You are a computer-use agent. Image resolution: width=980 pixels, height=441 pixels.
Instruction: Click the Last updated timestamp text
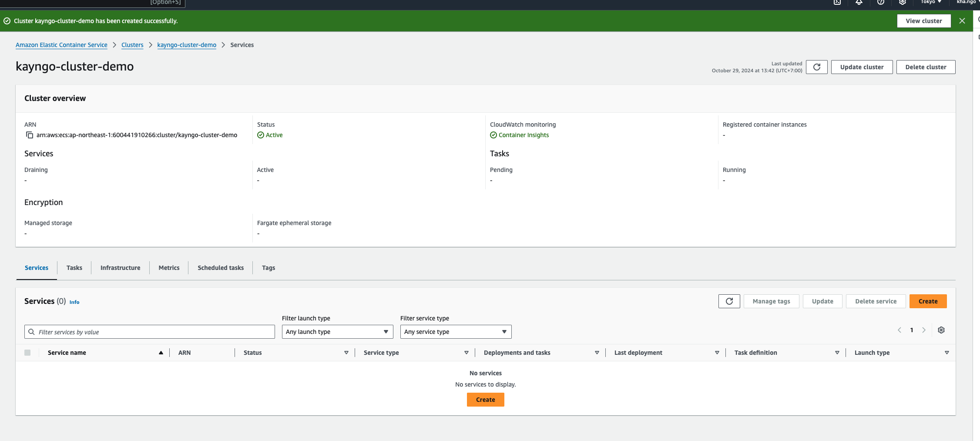click(x=757, y=67)
